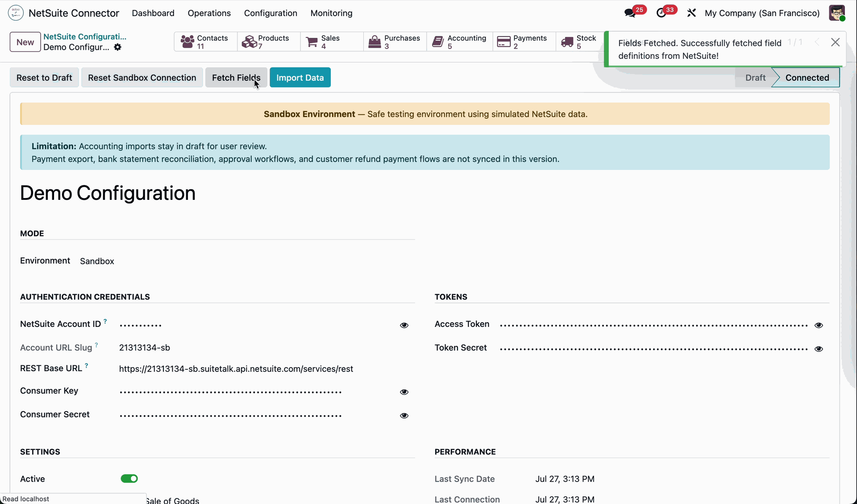857x504 pixels.
Task: Select the Draft status stage
Action: 755,78
